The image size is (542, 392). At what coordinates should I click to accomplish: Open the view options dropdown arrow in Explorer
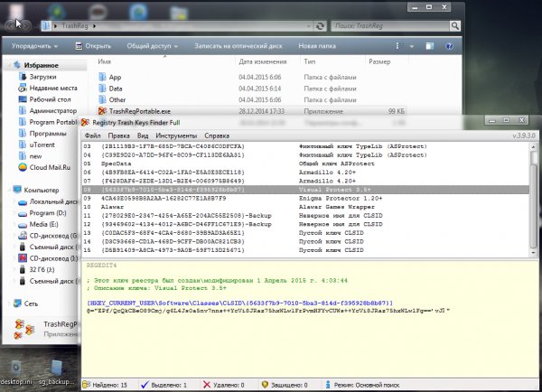click(412, 46)
